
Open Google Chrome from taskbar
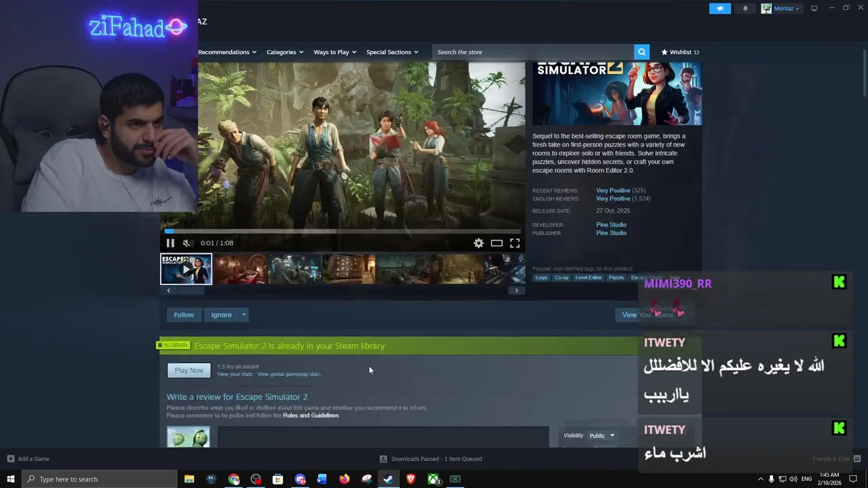234,479
